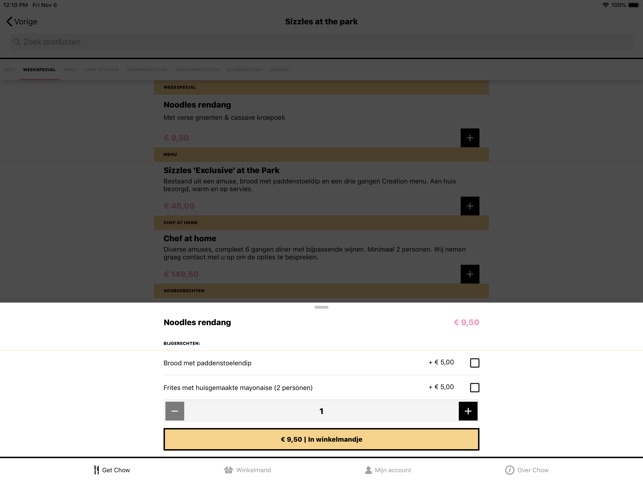Focus the Zoek producten search field
This screenshot has height=482, width=643.
(322, 42)
